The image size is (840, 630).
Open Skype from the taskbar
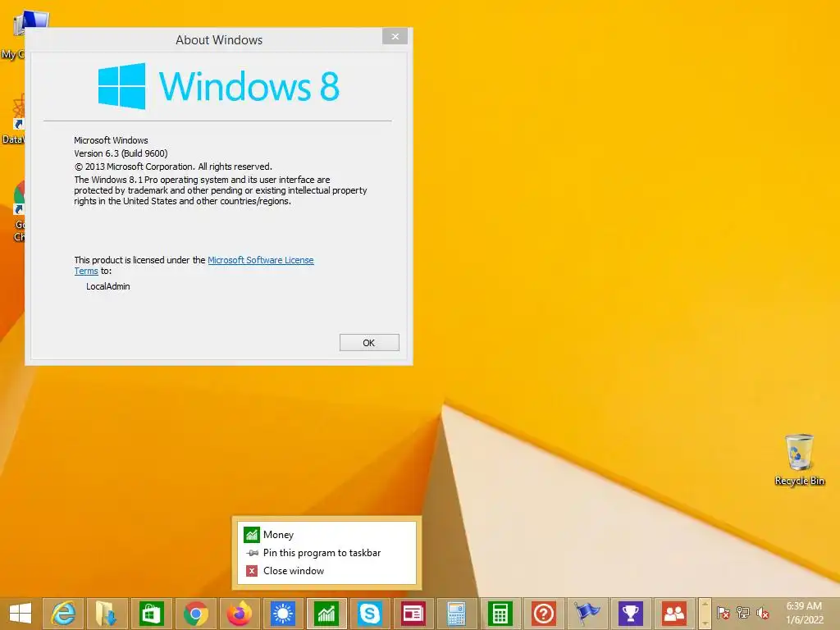370,614
